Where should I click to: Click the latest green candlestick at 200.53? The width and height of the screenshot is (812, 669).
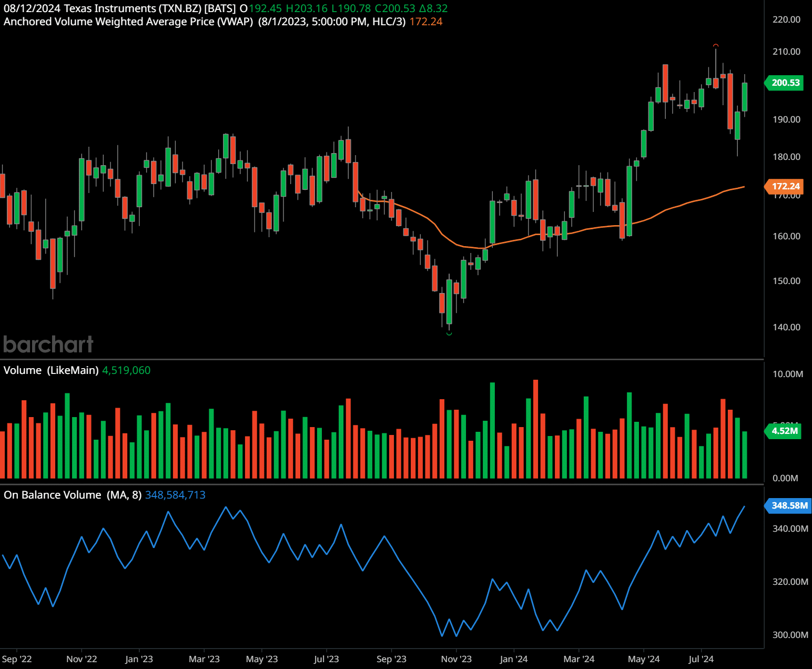(745, 97)
